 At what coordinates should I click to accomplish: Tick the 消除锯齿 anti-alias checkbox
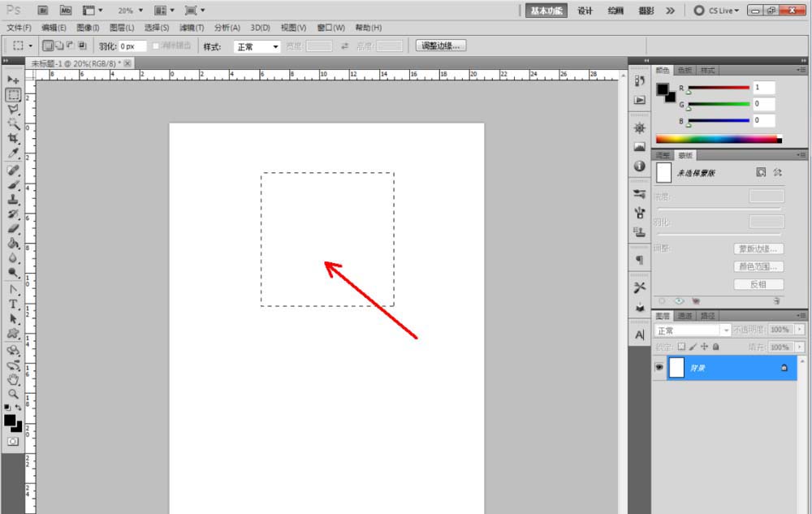155,46
